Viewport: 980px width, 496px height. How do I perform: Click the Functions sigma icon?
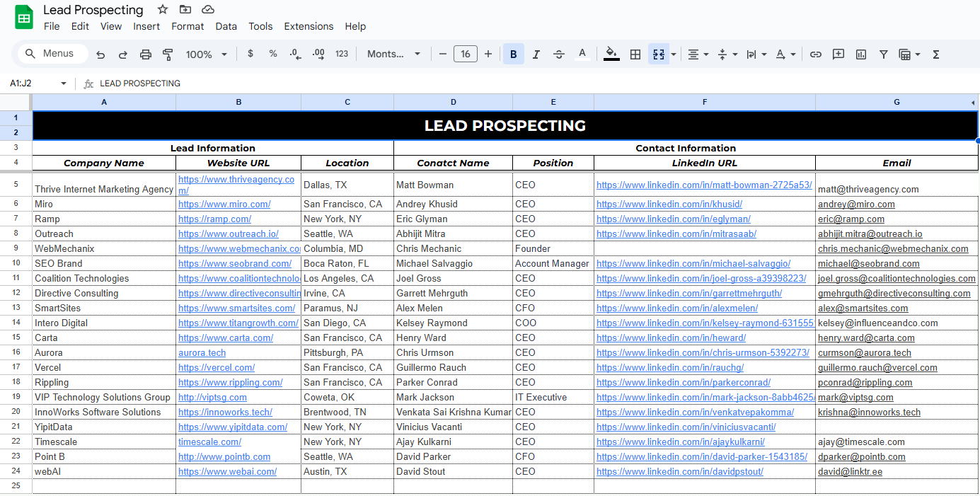[x=936, y=54]
